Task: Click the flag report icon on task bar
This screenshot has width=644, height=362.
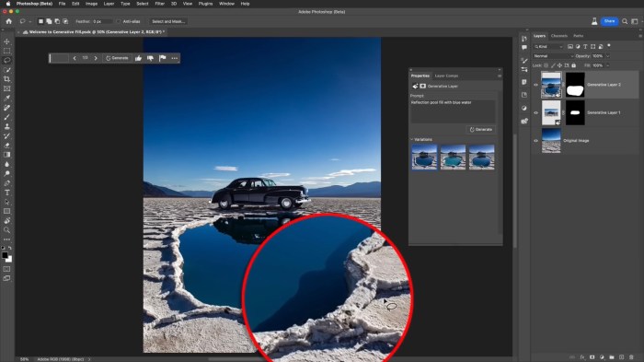Action: click(x=163, y=58)
